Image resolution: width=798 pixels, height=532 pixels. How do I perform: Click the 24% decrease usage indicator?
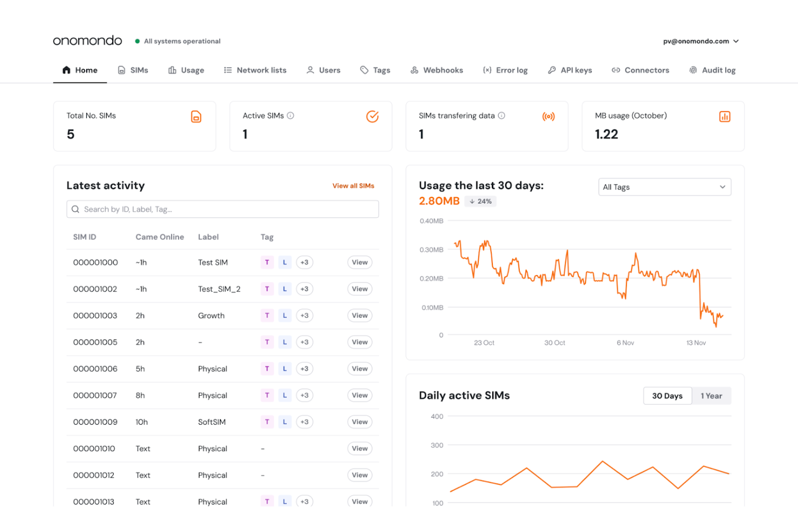point(480,201)
